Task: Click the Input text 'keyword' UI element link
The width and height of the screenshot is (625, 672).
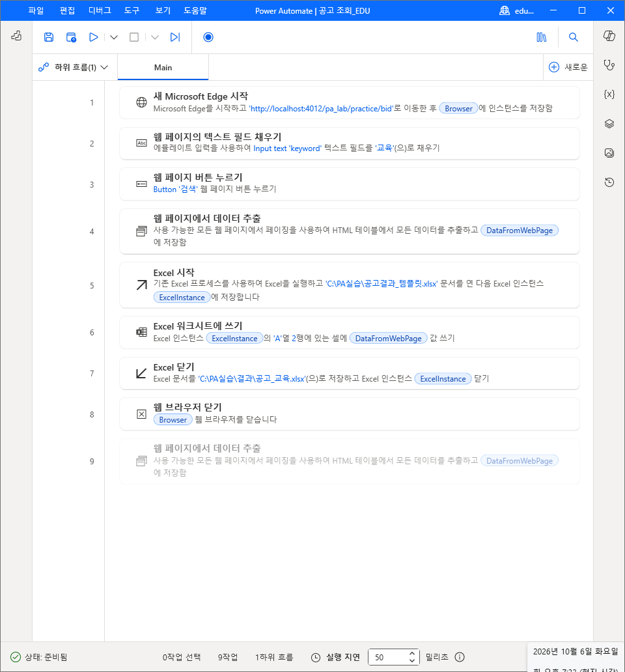Action: tap(288, 148)
